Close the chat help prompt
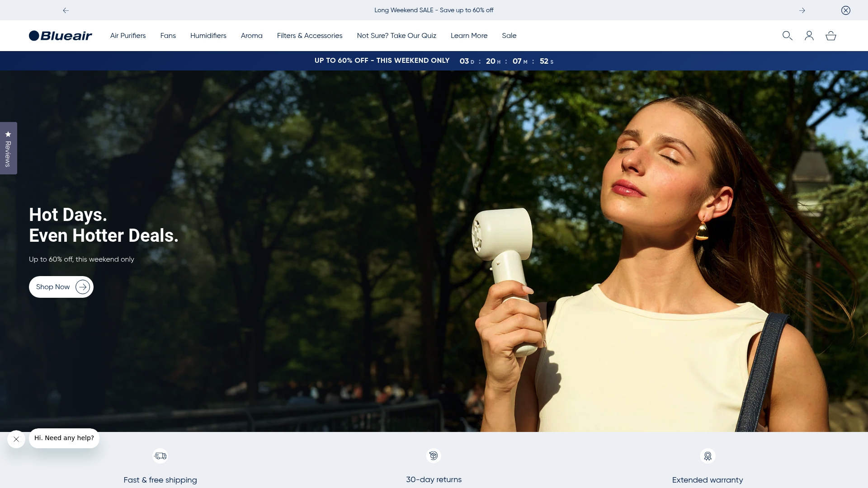The image size is (868, 488). (16, 439)
